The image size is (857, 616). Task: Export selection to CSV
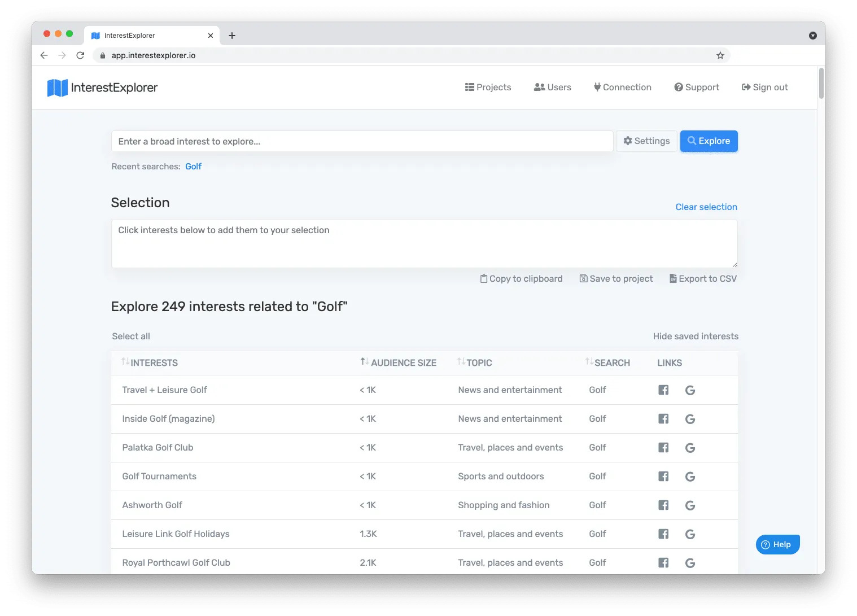(703, 279)
